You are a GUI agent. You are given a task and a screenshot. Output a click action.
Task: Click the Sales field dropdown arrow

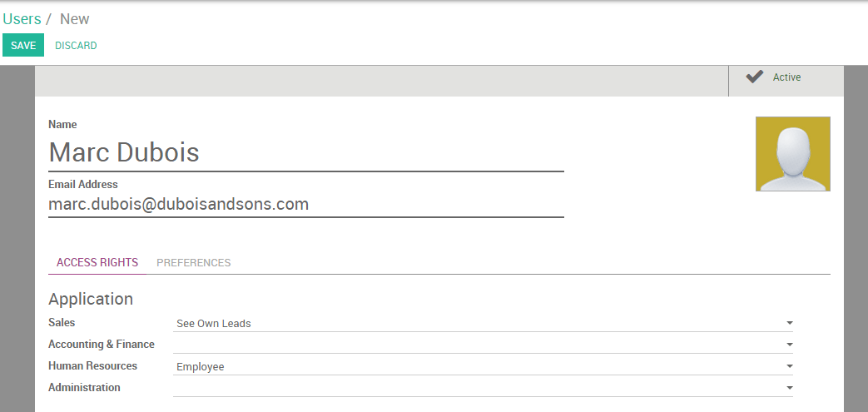tap(789, 323)
